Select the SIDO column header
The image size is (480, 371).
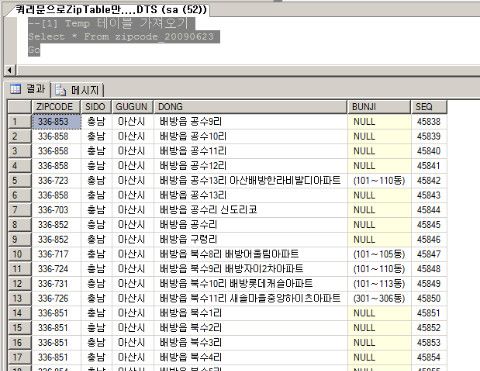click(x=96, y=107)
